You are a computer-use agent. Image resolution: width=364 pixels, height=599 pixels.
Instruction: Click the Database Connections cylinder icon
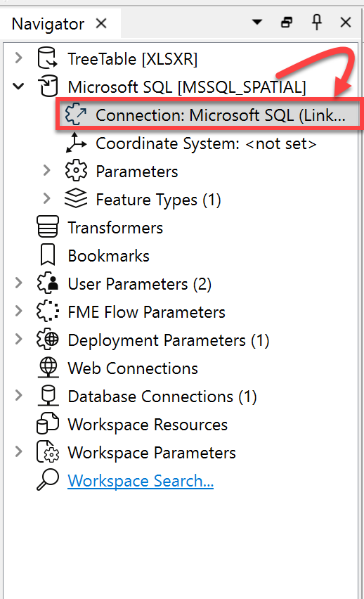[48, 396]
